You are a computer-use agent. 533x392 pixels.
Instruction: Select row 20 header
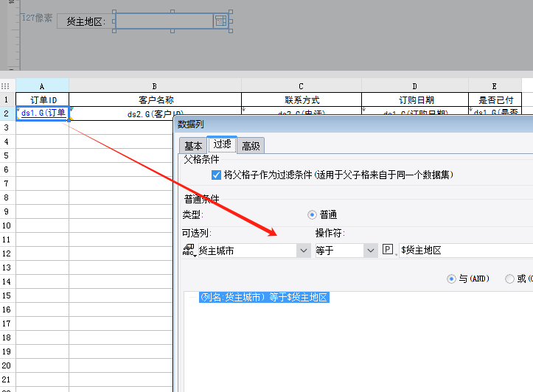(x=7, y=365)
